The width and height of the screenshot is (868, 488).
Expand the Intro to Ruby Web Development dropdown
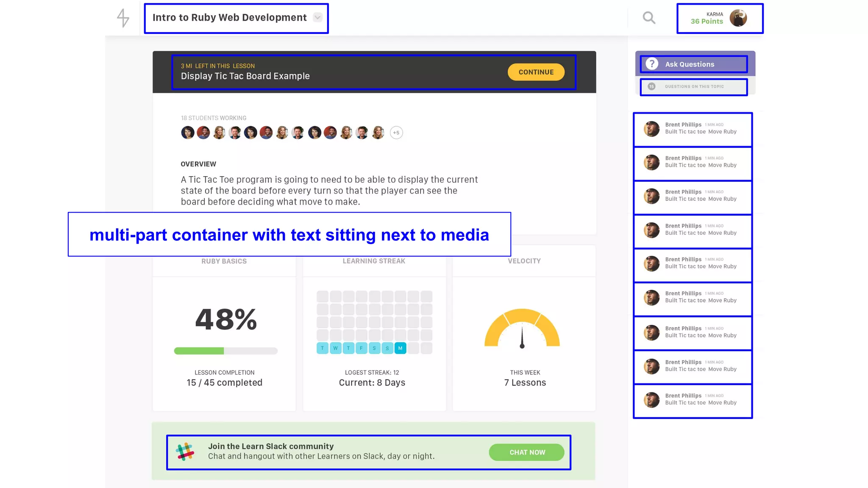click(317, 17)
